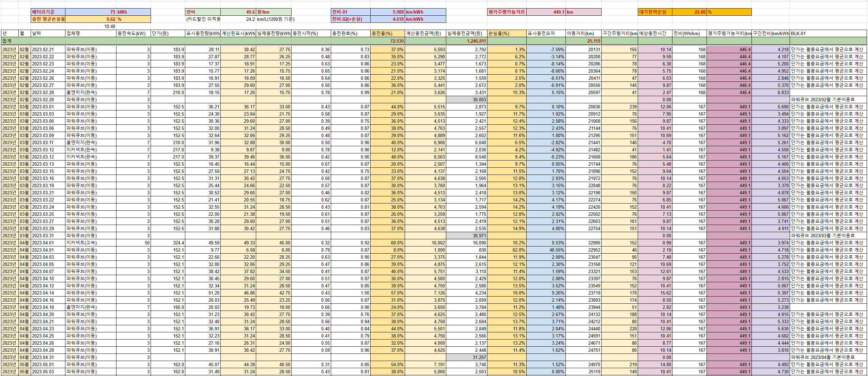
Task: Select the 62.8% loss rate cell
Action: [x=507, y=250]
